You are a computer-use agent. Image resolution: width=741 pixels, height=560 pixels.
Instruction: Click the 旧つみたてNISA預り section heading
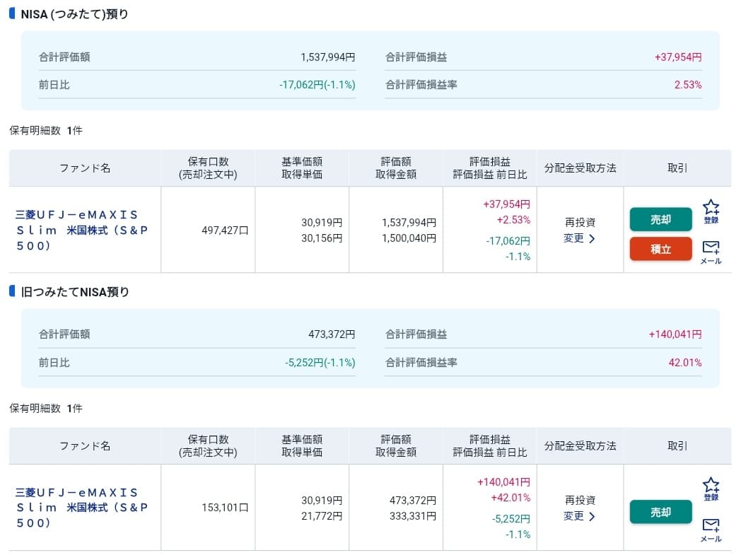coord(76,292)
